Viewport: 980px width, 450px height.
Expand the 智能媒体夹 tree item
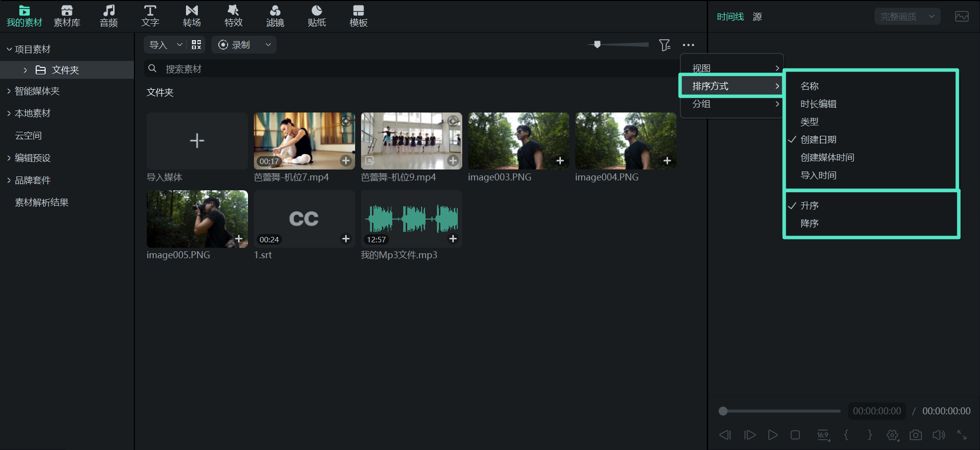tap(9, 91)
